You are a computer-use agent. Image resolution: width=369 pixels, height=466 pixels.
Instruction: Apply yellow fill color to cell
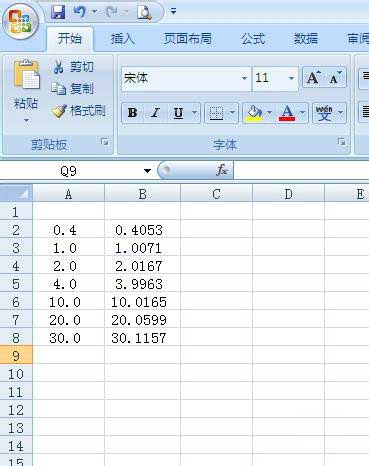(x=254, y=113)
